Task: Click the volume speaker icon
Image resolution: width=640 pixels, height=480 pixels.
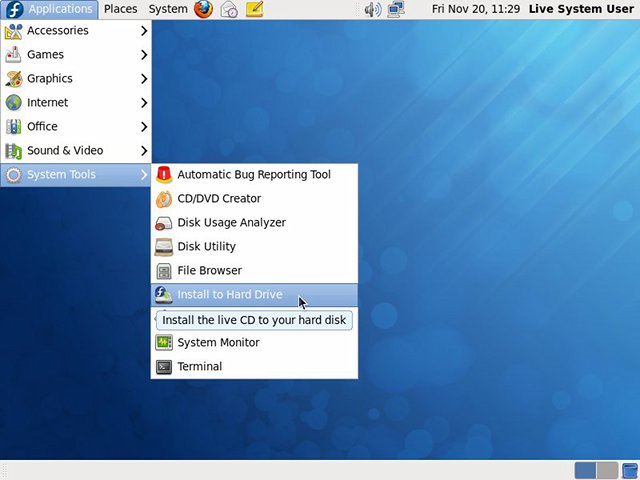Action: pyautogui.click(x=372, y=9)
